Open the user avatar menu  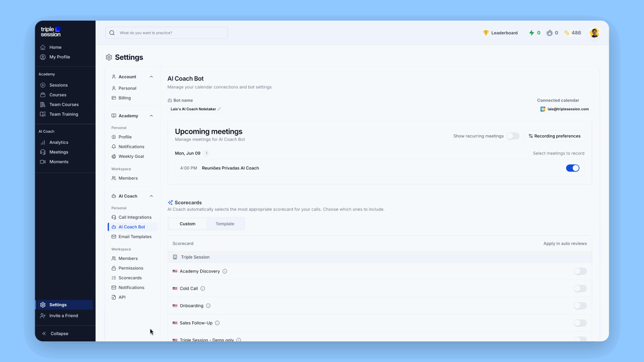[x=594, y=33]
